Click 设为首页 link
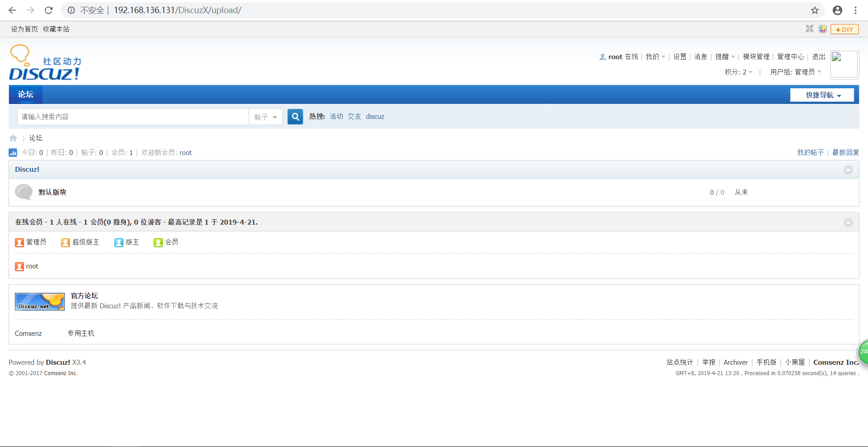868x447 pixels. (24, 29)
